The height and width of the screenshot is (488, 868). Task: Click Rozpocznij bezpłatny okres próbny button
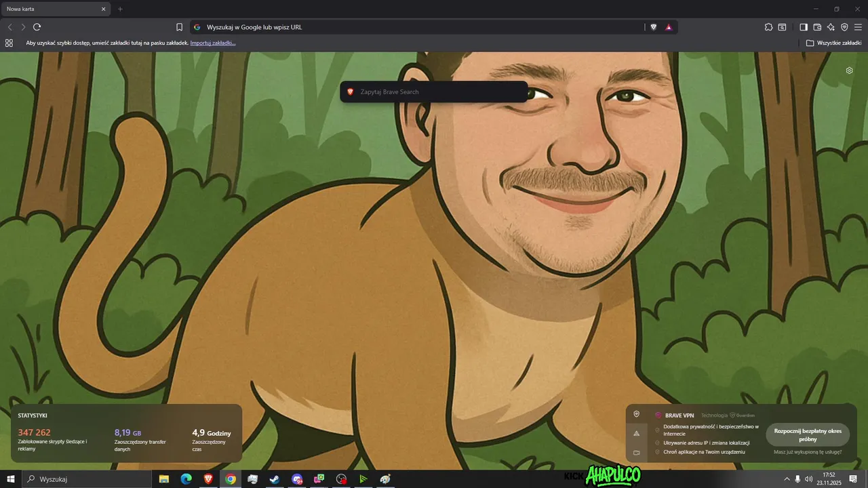[x=808, y=434]
